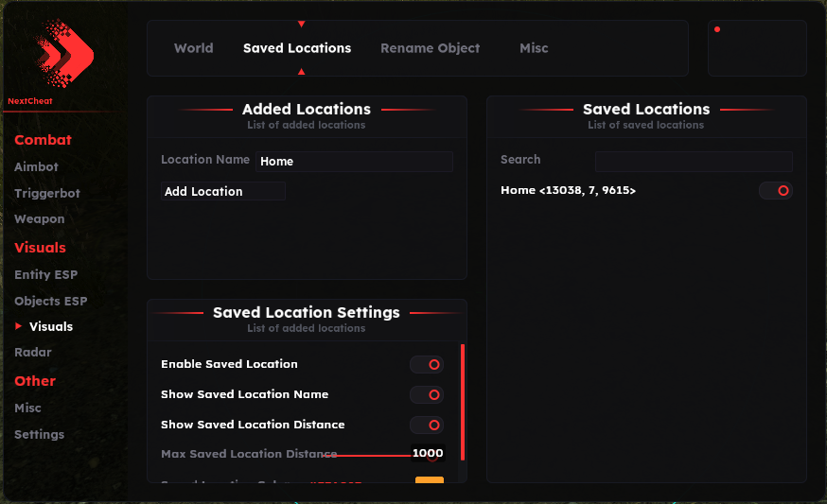Toggle Enable Saved Location switch

tap(427, 364)
